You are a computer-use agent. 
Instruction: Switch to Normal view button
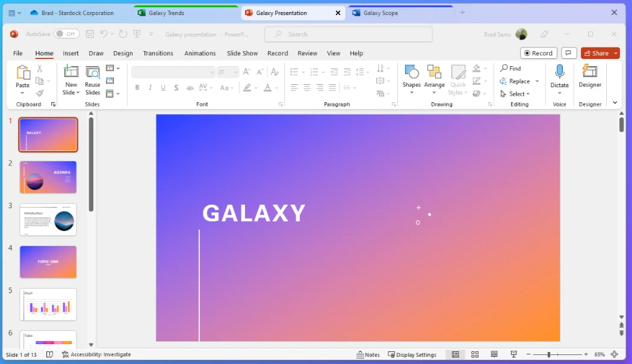tap(456, 354)
